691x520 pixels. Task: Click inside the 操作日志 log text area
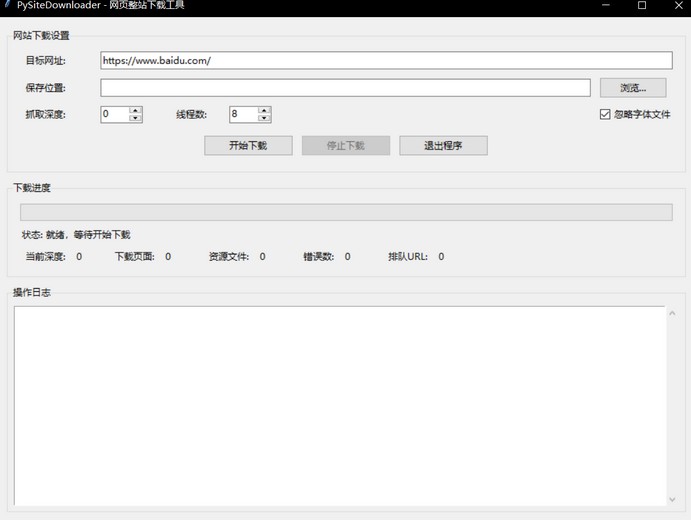(338, 405)
